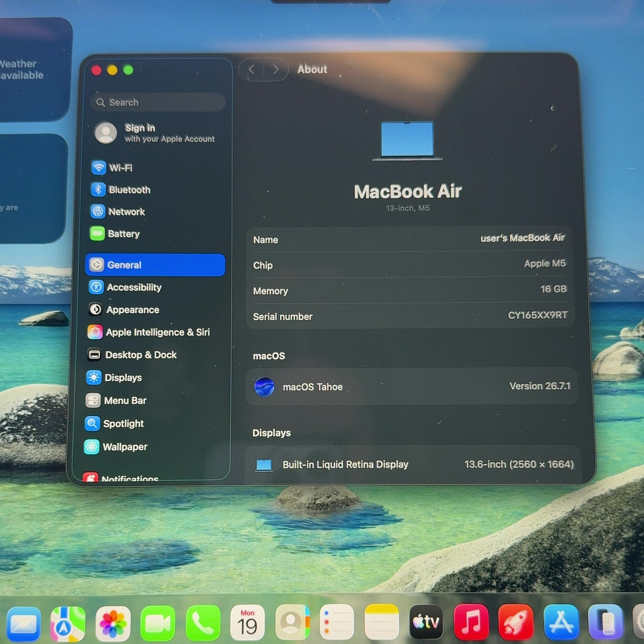Image resolution: width=644 pixels, height=644 pixels.
Task: Open Apple Intelligence & Siri settings
Action: (x=149, y=332)
